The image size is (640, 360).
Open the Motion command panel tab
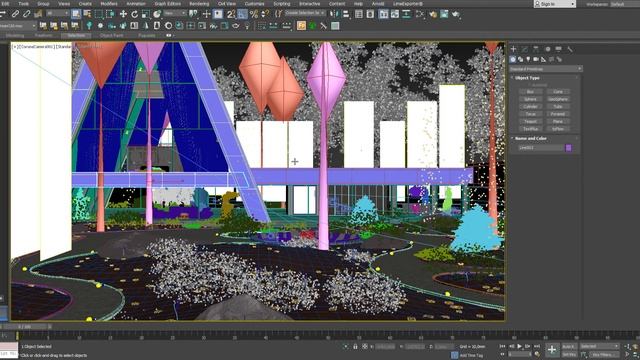click(547, 49)
